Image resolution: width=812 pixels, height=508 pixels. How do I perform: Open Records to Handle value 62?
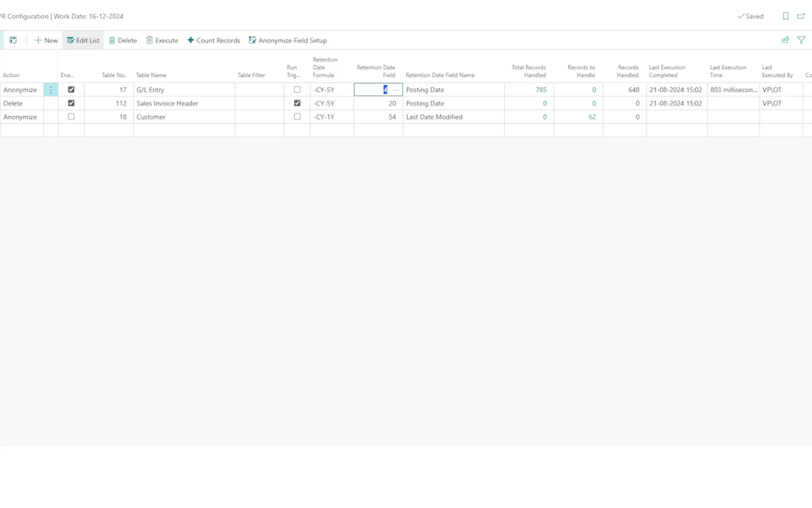click(592, 117)
